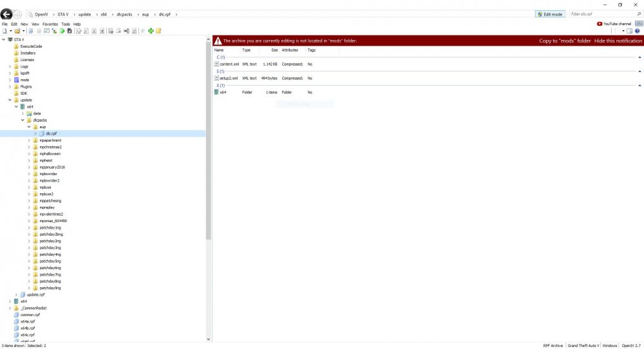Expand the mpheist folder tree node
This screenshot has height=349, width=644.
click(x=29, y=160)
